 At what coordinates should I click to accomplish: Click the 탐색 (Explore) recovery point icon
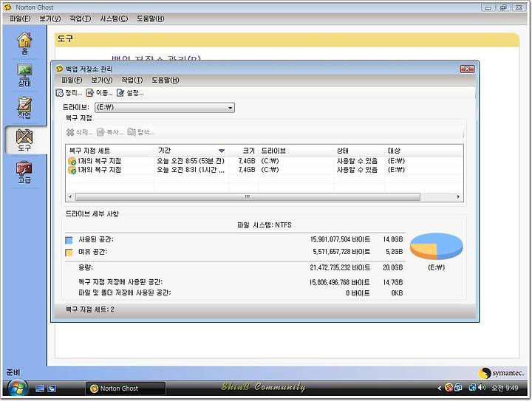[132, 132]
